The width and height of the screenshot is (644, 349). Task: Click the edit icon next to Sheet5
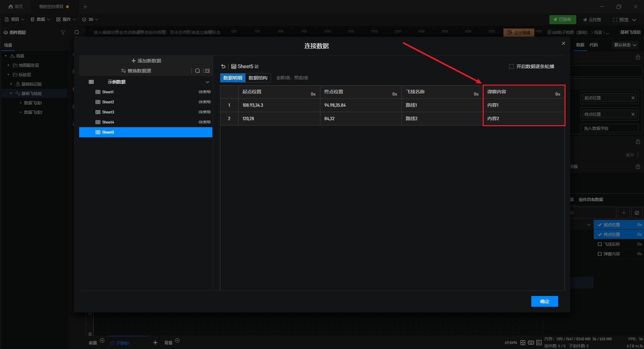coord(257,66)
